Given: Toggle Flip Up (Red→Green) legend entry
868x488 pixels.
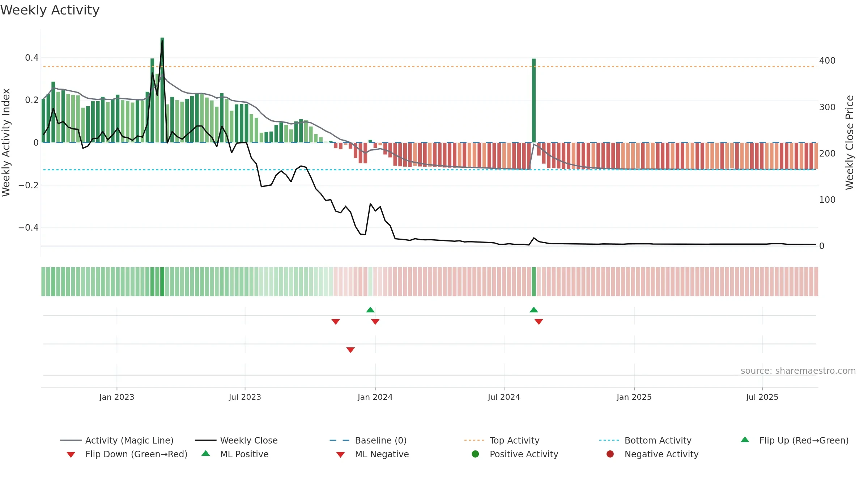Looking at the screenshot, I should [795, 440].
